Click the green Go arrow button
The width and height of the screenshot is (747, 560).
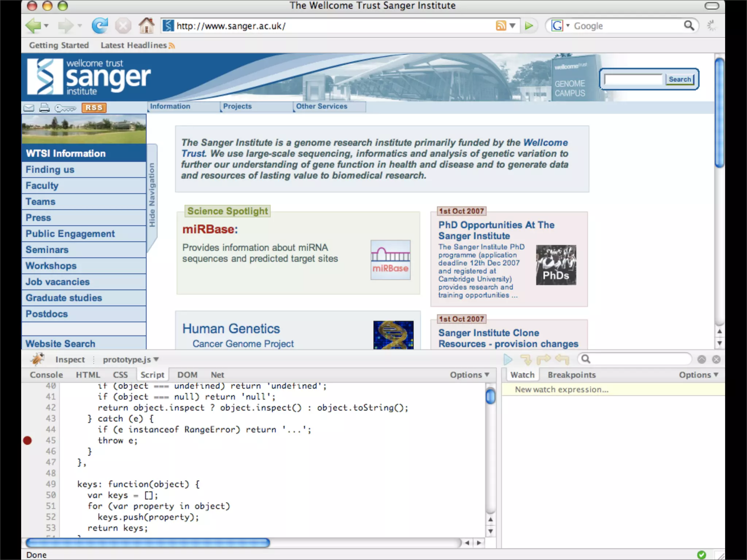(529, 26)
